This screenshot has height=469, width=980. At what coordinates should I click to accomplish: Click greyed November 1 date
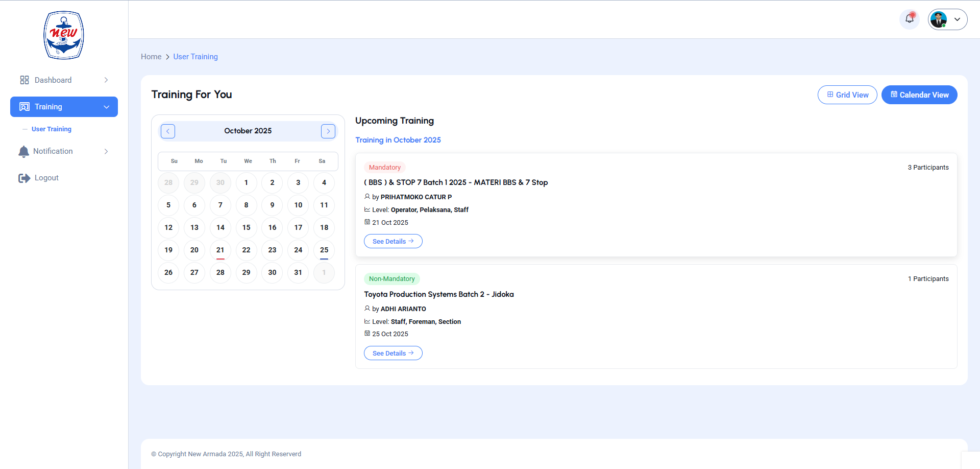point(324,273)
